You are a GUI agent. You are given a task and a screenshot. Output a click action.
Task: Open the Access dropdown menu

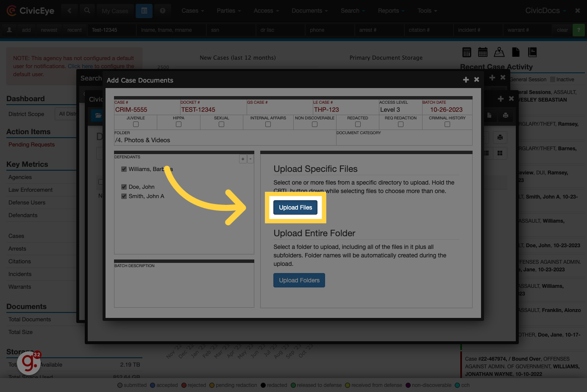tap(266, 11)
